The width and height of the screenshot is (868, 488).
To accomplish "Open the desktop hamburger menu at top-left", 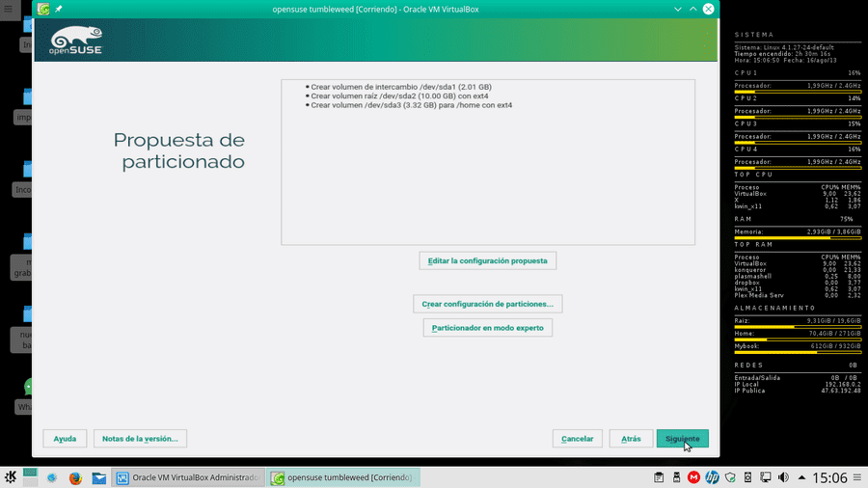I will click(9, 9).
